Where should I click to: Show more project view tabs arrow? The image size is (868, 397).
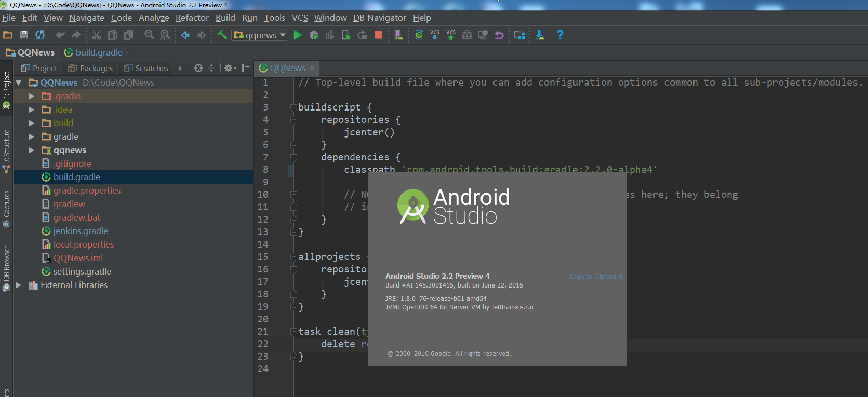click(180, 68)
